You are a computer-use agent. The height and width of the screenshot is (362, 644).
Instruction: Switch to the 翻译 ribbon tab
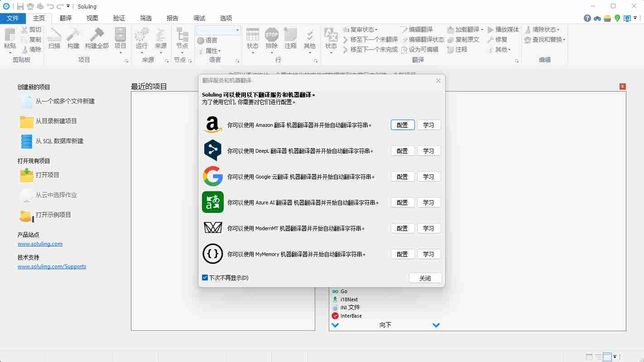tap(66, 18)
